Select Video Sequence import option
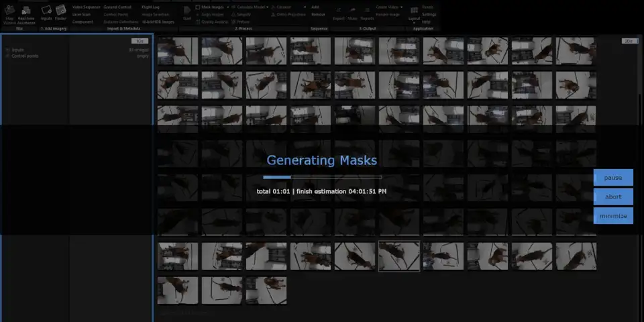The width and height of the screenshot is (644, 322). point(86,7)
